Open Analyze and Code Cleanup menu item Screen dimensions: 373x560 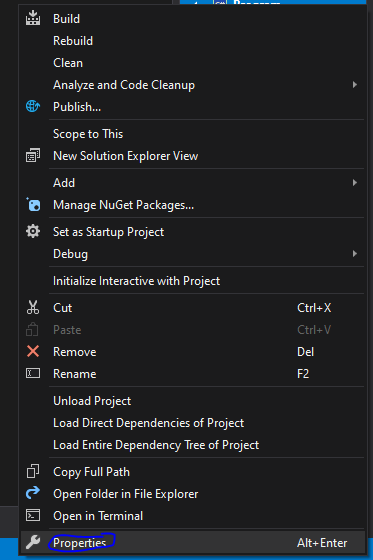pyautogui.click(x=192, y=85)
